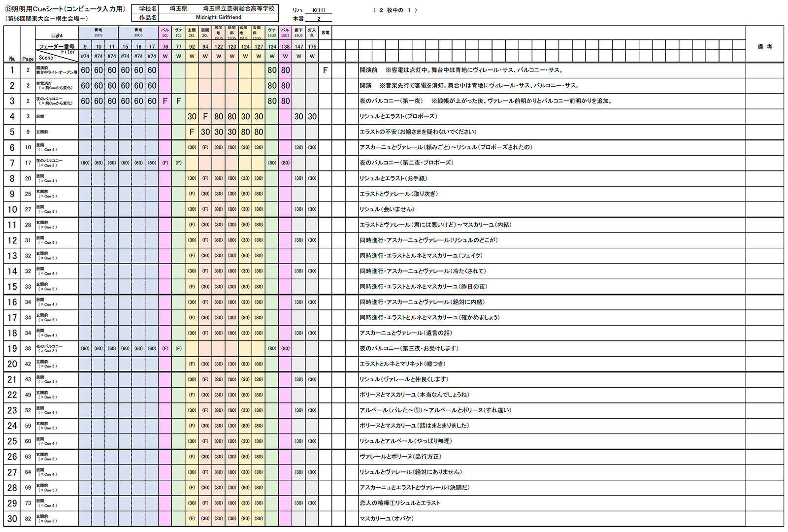Click the rehearsal value 'K(11)'
Viewport: 788px width, 532px height.
319,10
